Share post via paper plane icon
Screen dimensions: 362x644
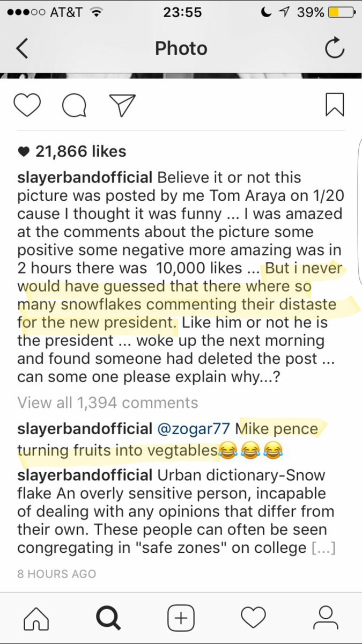122,105
